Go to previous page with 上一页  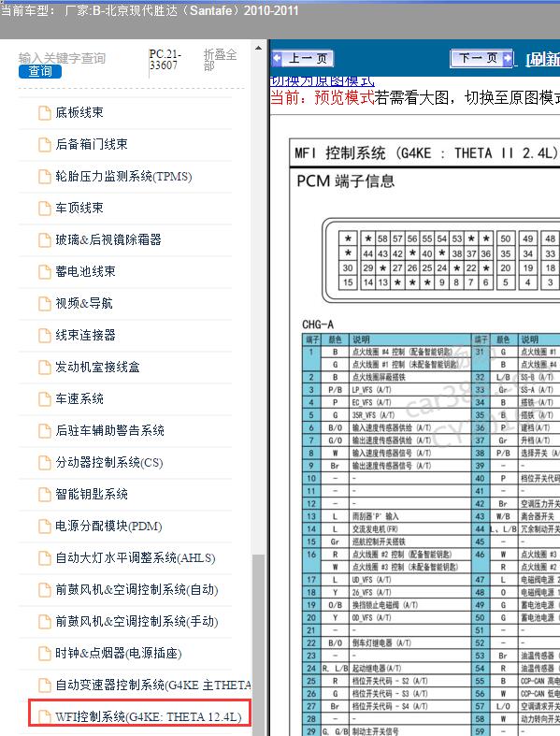(303, 59)
